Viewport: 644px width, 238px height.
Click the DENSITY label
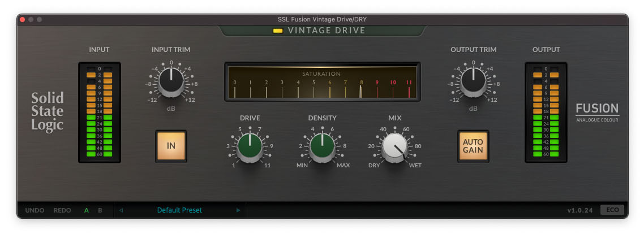pos(323,118)
